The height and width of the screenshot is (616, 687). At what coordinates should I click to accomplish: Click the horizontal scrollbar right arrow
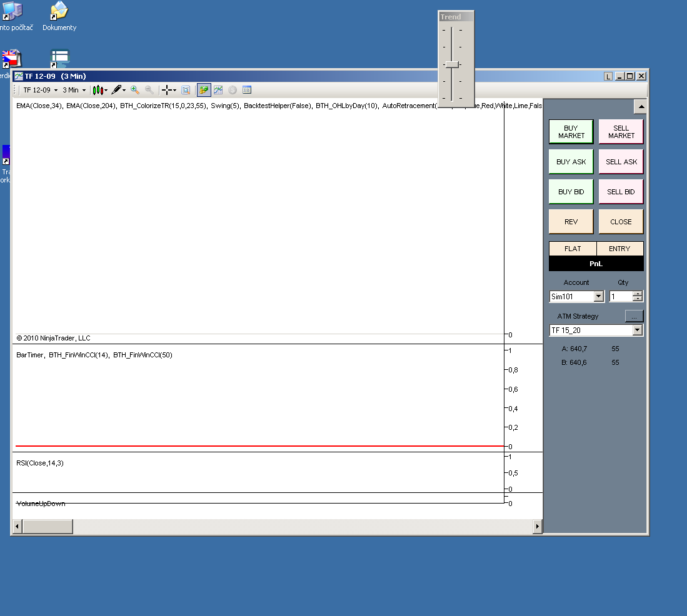[x=537, y=526]
